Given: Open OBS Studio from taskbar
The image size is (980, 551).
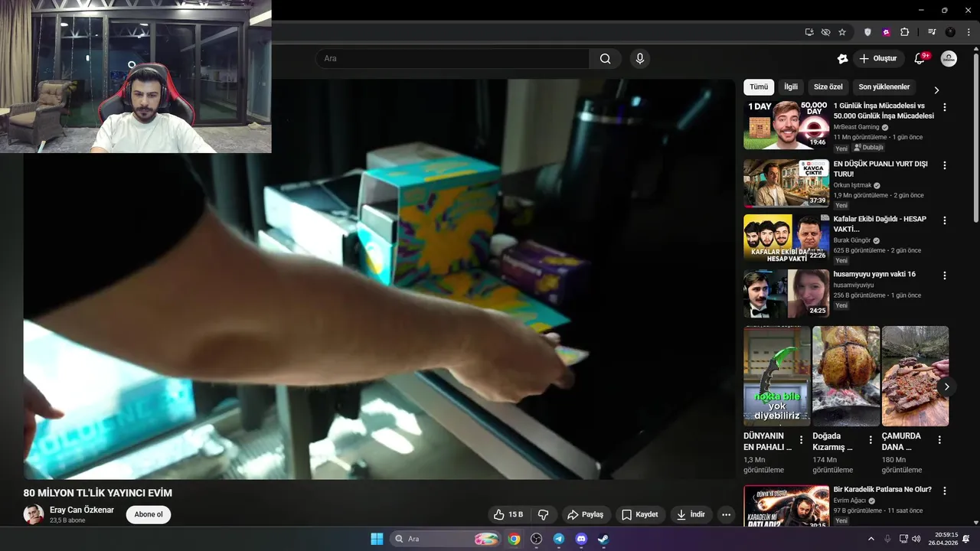Looking at the screenshot, I should pos(536,539).
